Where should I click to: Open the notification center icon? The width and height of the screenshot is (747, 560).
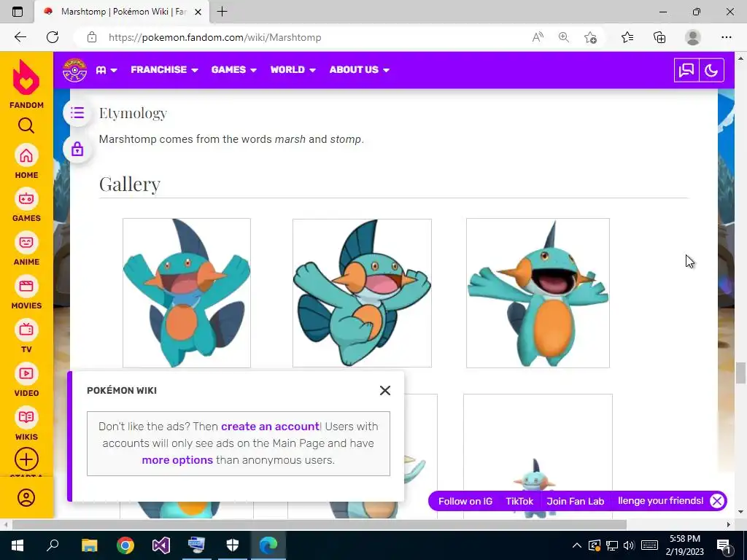(724, 545)
